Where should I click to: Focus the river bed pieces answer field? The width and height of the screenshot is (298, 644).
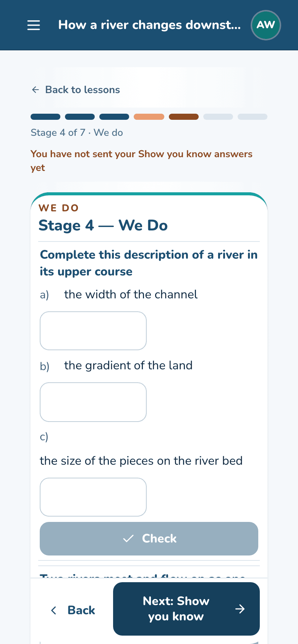tap(93, 497)
